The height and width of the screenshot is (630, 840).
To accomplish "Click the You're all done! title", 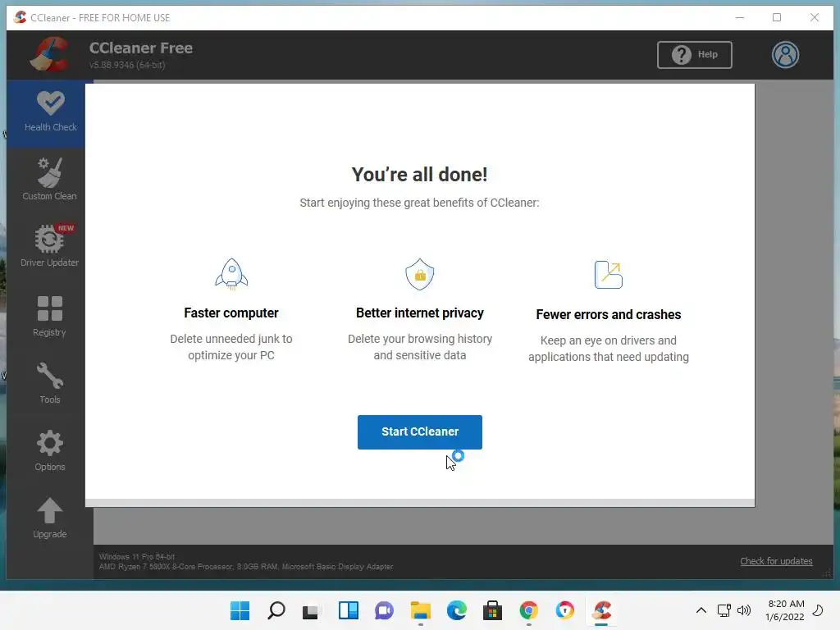I will click(x=419, y=175).
